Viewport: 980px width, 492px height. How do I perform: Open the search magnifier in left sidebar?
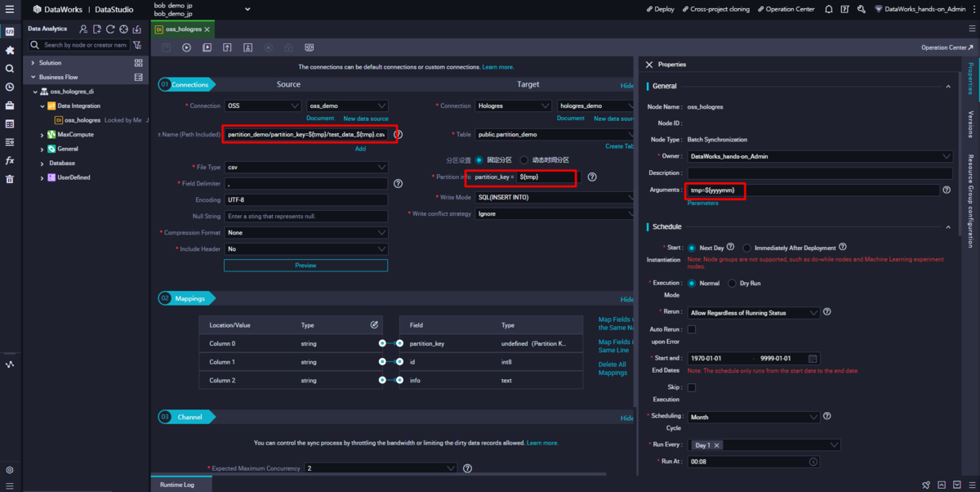pos(10,69)
